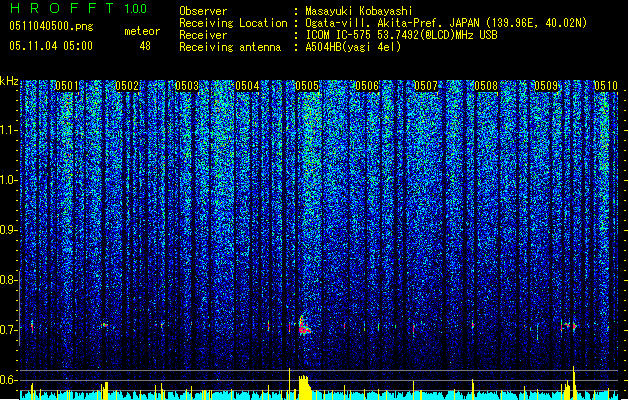
Task: Click the 0.7 kHz axis tick label
Action: click(8, 330)
